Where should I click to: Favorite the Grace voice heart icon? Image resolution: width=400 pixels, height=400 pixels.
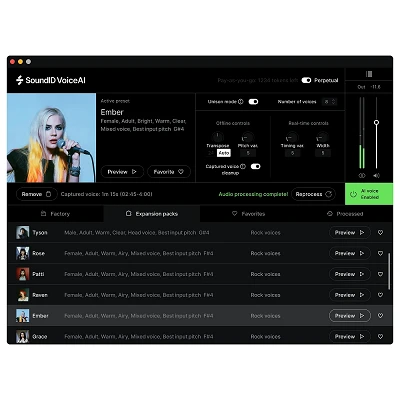380,337
